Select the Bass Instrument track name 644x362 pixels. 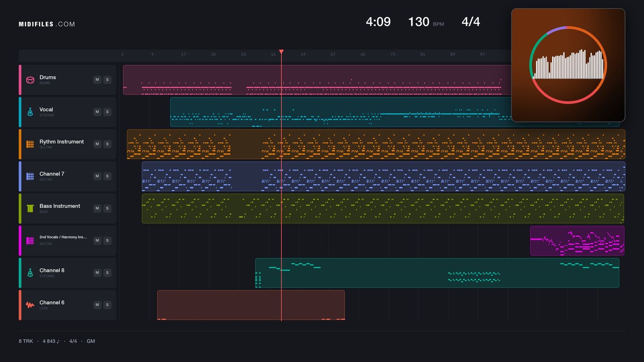(60, 206)
